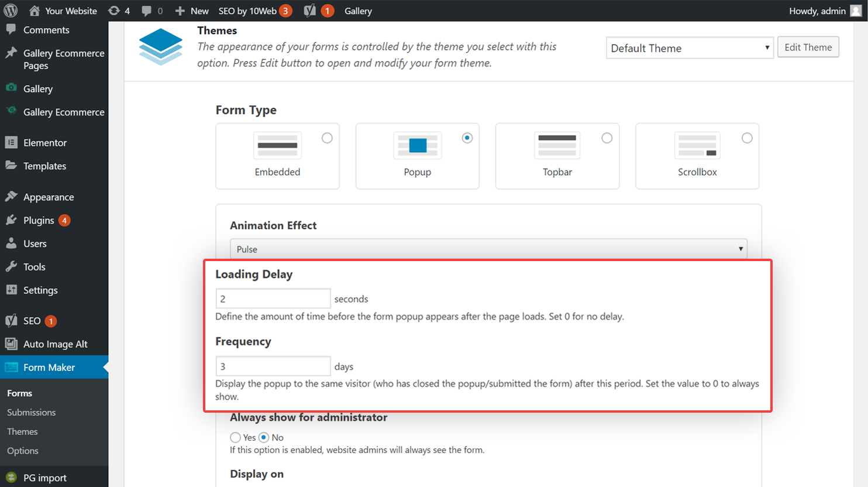Open the Themes submenu item
Screen dimensions: 868x487
click(22, 432)
